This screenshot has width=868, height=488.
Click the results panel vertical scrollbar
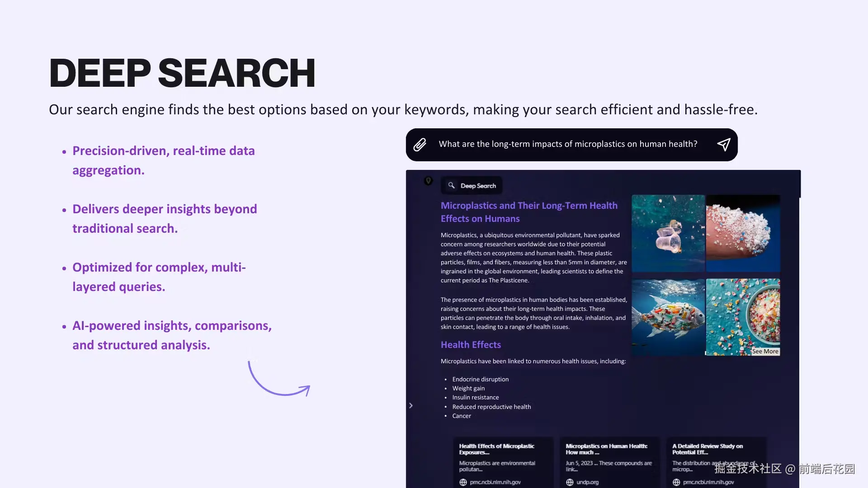click(799, 184)
